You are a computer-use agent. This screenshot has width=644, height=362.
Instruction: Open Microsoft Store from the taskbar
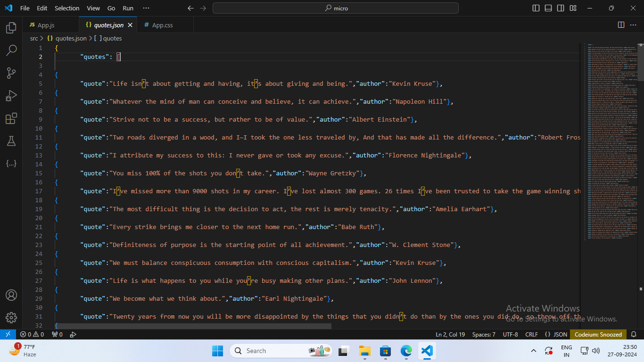click(x=385, y=351)
